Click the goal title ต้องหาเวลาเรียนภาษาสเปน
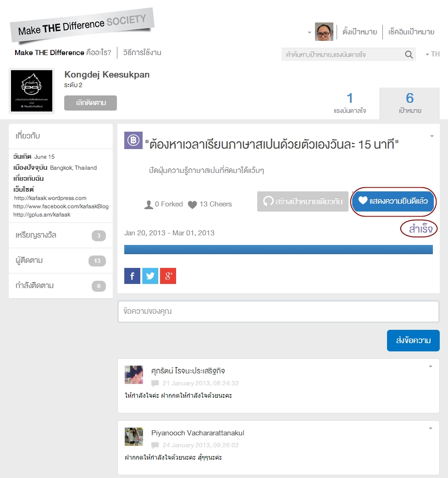Image resolution: width=448 pixels, height=478 pixels. [272, 144]
